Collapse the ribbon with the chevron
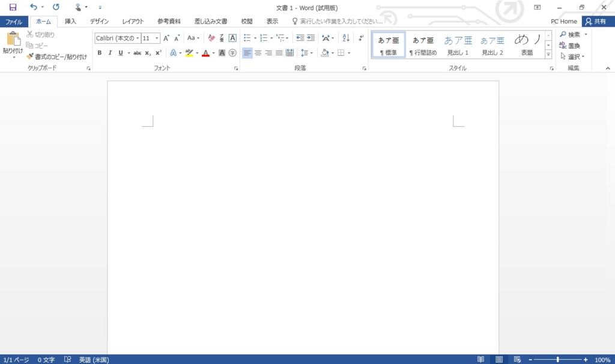Screen dimensions: 615x364 608,68
